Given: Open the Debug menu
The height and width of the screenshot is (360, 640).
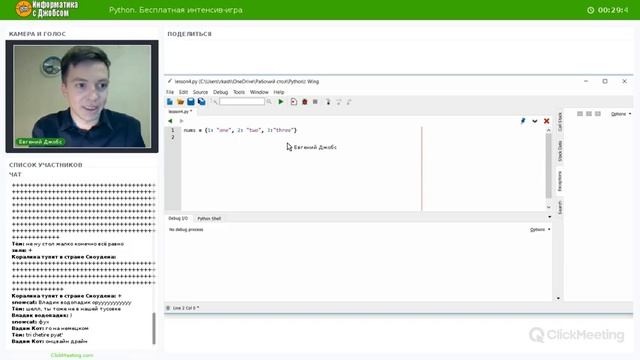Looking at the screenshot, I should 220,92.
